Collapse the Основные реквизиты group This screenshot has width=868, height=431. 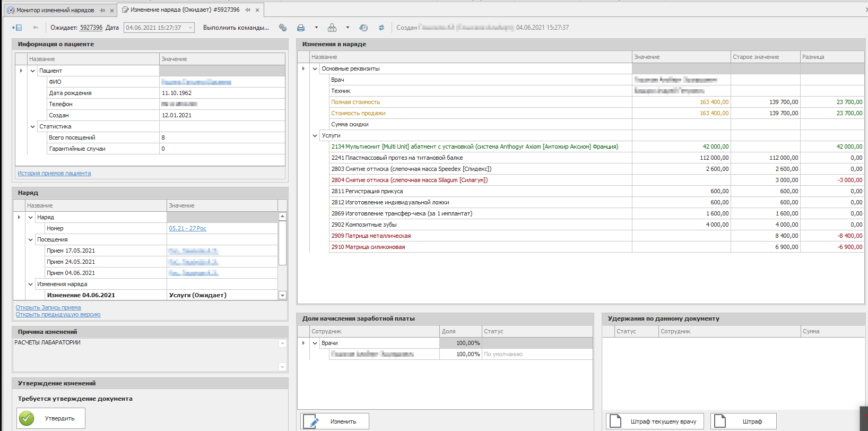[315, 68]
